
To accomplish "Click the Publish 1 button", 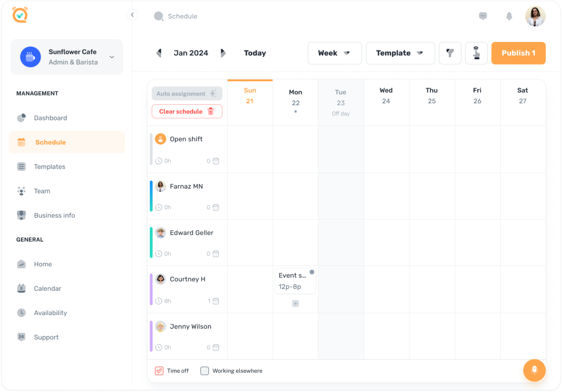I will (x=518, y=53).
